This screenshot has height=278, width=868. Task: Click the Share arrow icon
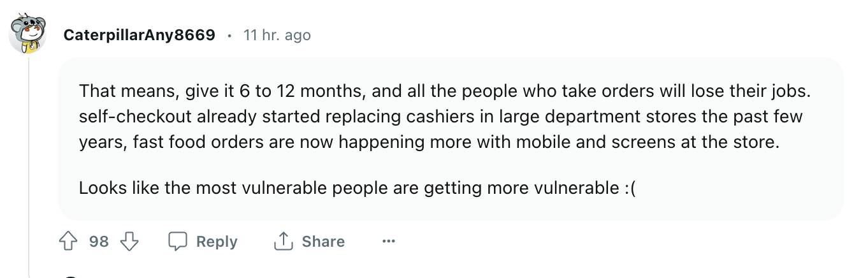pos(282,242)
